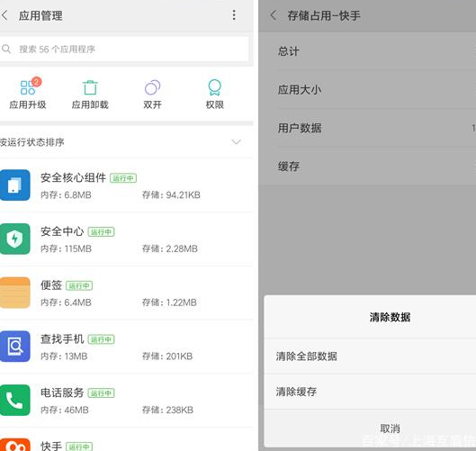Tap the 清除数据 dialog title
This screenshot has width=476, height=451.
click(390, 318)
